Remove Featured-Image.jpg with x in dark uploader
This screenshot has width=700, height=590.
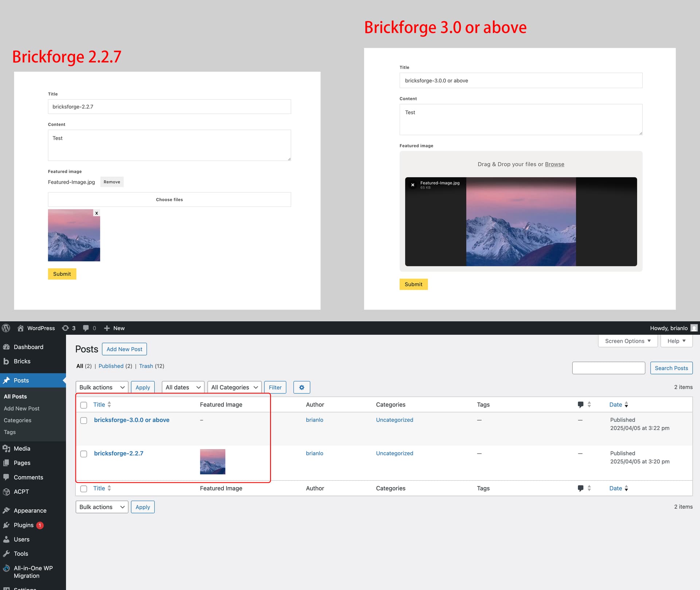click(413, 185)
